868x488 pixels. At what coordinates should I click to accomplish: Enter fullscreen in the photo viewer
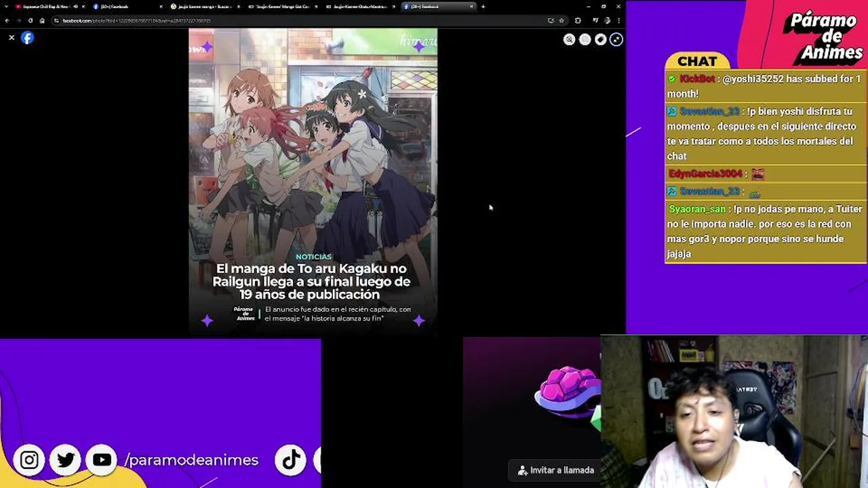(x=616, y=40)
